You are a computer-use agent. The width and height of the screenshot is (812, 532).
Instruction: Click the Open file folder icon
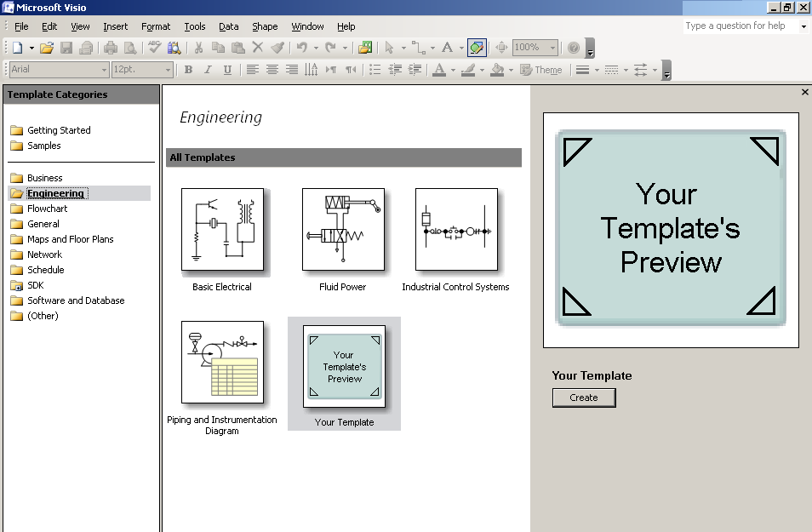pyautogui.click(x=47, y=48)
